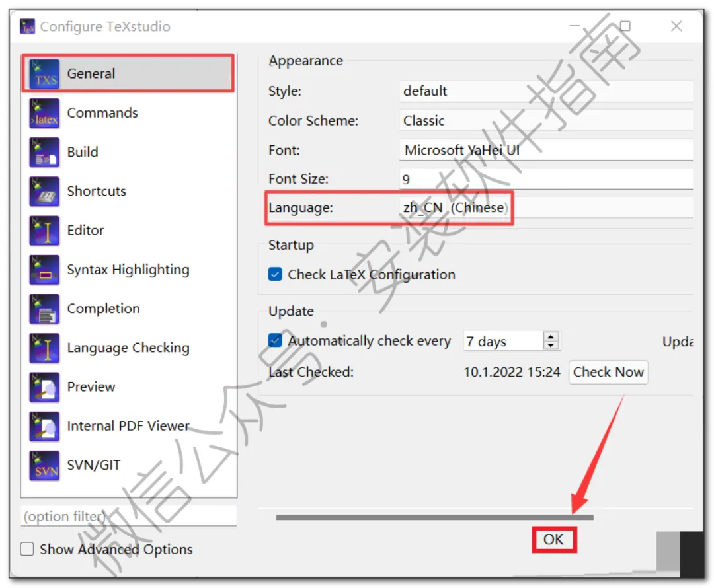Click the Syntax Highlighting icon
714x588 pixels.
tap(44, 270)
